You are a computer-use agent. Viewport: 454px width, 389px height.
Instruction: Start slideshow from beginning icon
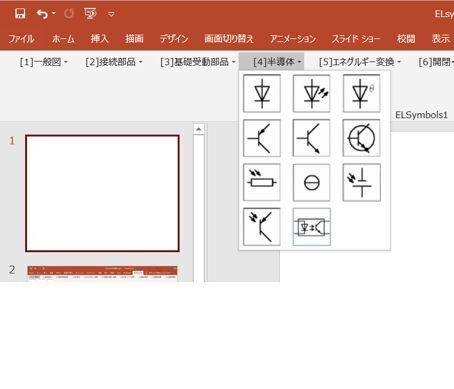click(90, 14)
